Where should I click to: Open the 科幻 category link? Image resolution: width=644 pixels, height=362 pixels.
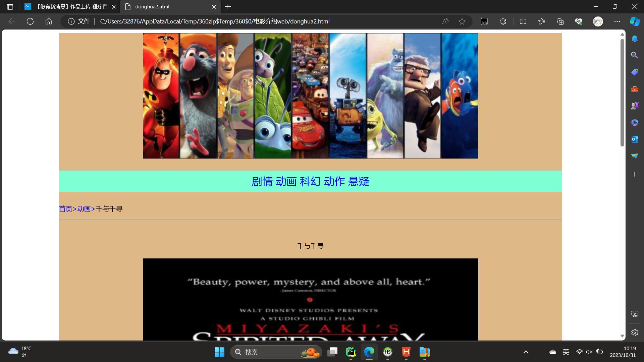[310, 181]
